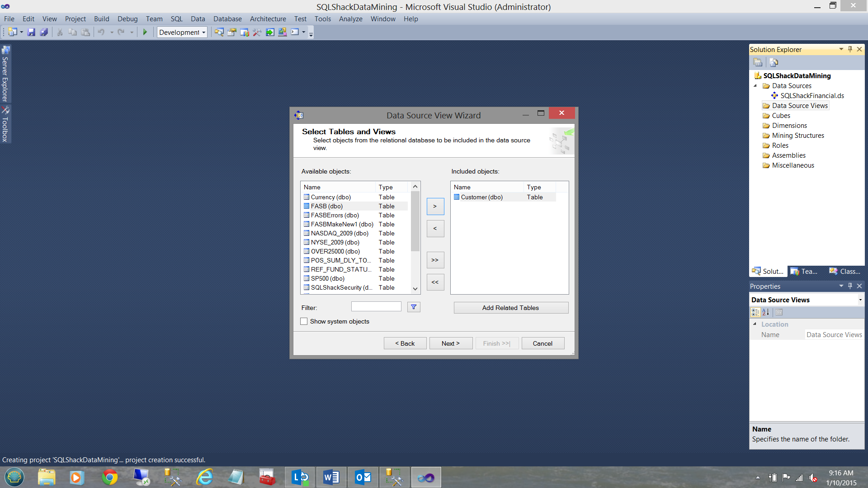
Task: Click the filter funnel icon
Action: point(413,307)
